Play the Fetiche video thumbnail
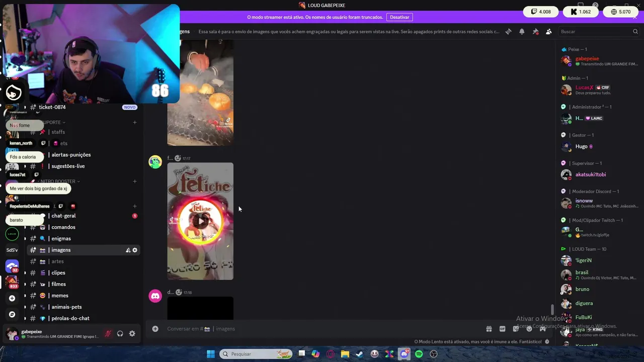644x362 pixels. point(200,221)
